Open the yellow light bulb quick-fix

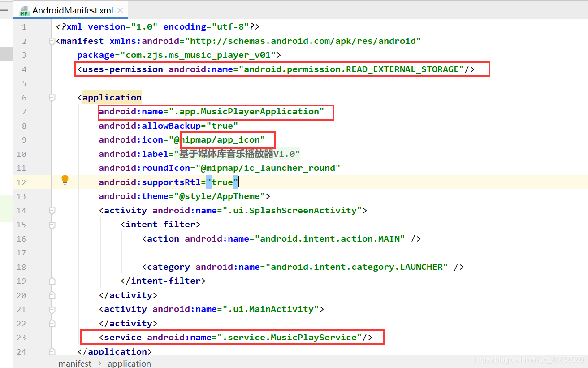[x=65, y=180]
